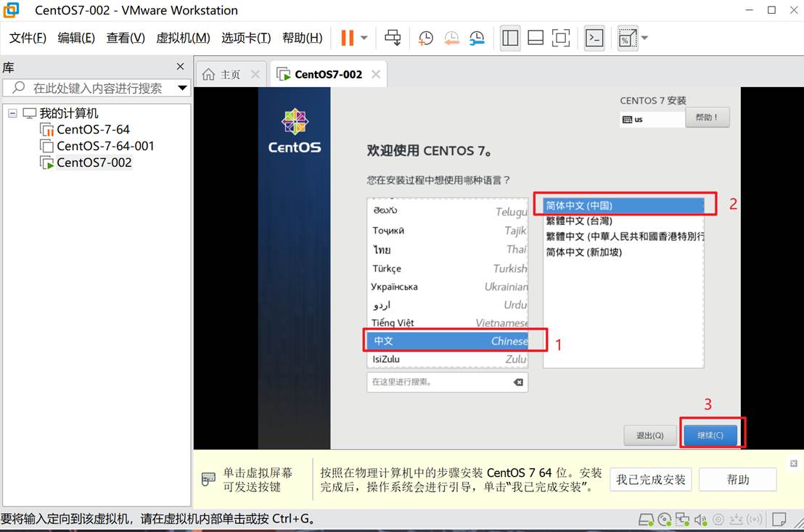Click the network adapter status bar icon
The image size is (804, 532).
(682, 520)
